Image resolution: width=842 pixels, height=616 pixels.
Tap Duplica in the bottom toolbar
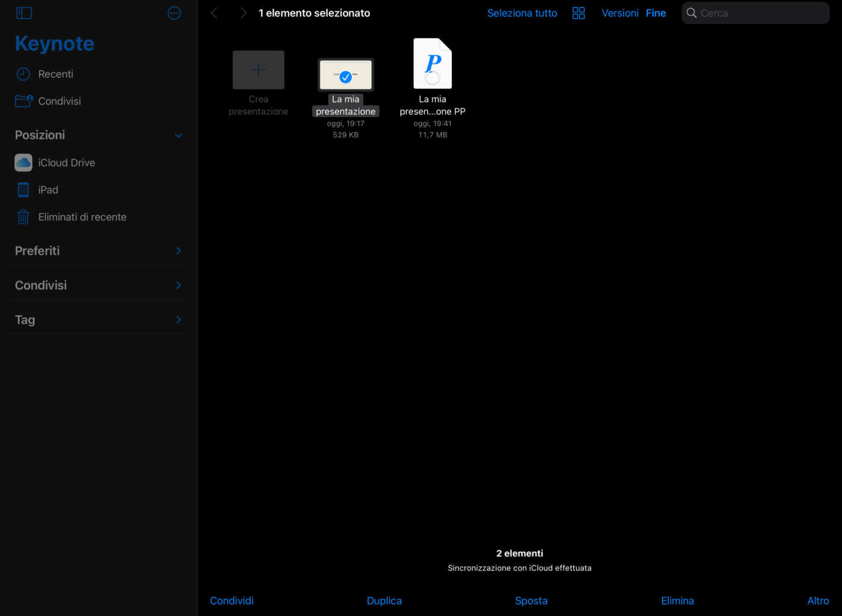384,600
